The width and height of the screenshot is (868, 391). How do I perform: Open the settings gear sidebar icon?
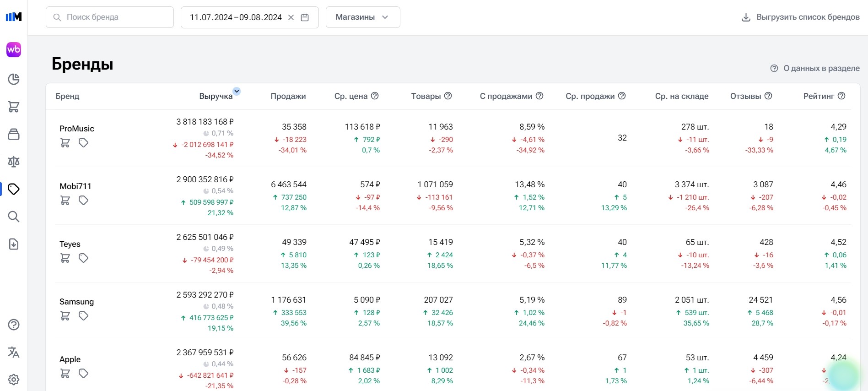[x=14, y=380]
